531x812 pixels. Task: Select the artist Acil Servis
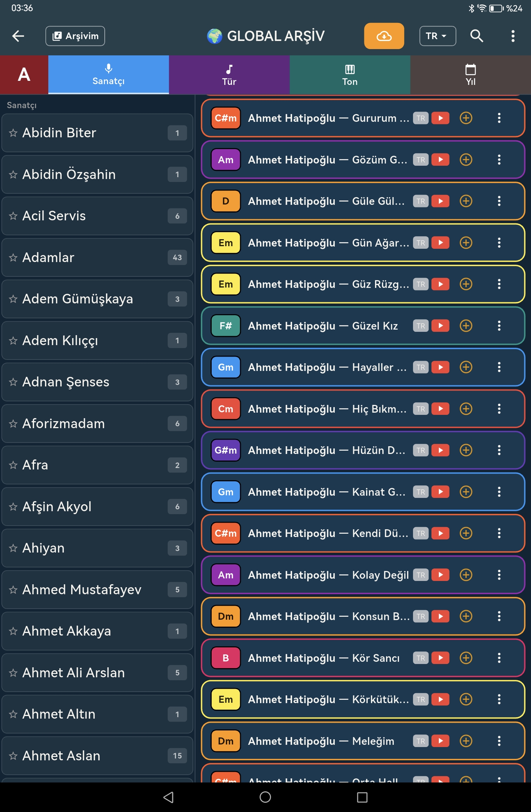[97, 216]
